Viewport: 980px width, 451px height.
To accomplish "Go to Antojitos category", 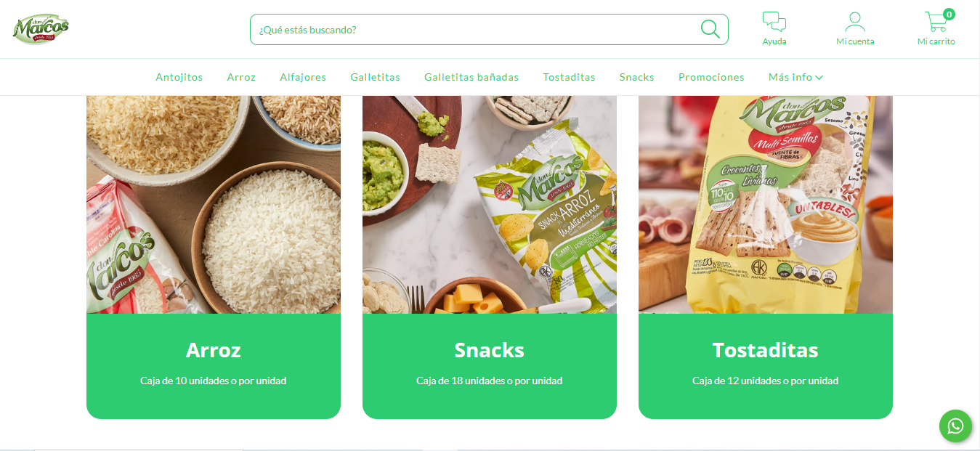I will click(179, 77).
